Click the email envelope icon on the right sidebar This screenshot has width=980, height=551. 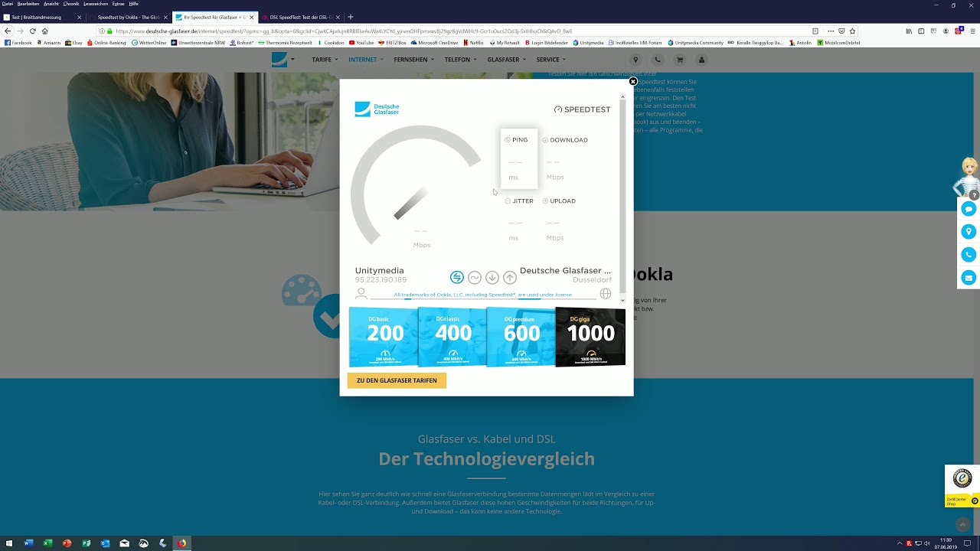point(969,278)
